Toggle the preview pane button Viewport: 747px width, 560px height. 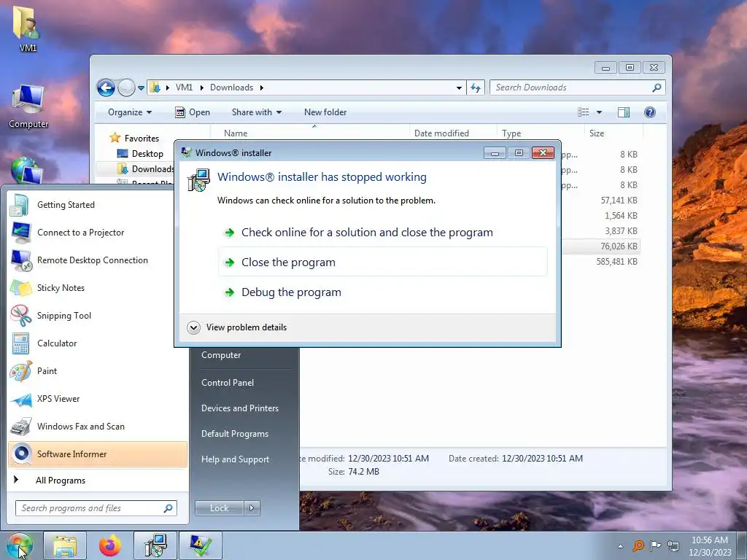624,112
